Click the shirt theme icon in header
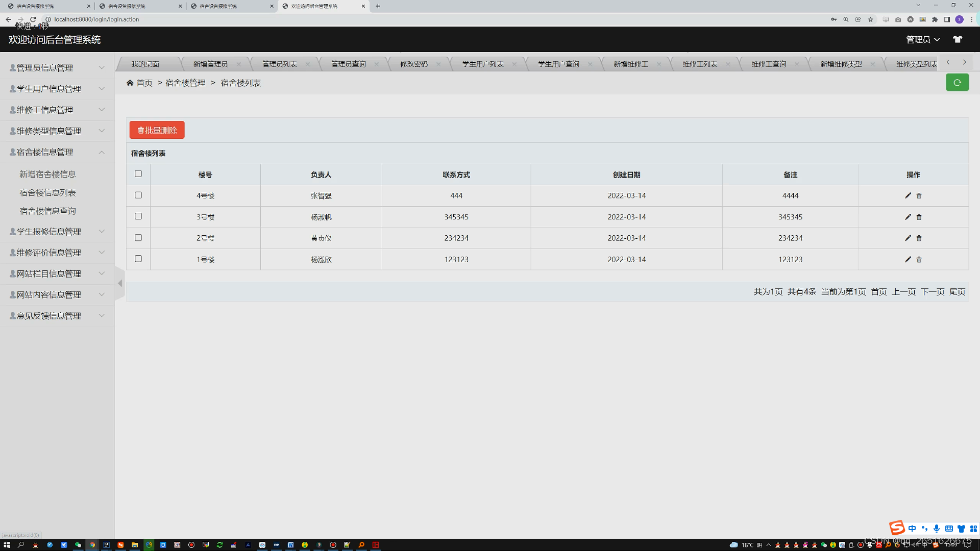The image size is (980, 551). point(957,39)
